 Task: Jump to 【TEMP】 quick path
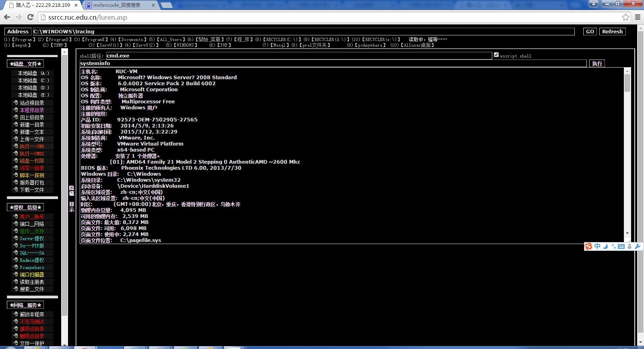59,45
